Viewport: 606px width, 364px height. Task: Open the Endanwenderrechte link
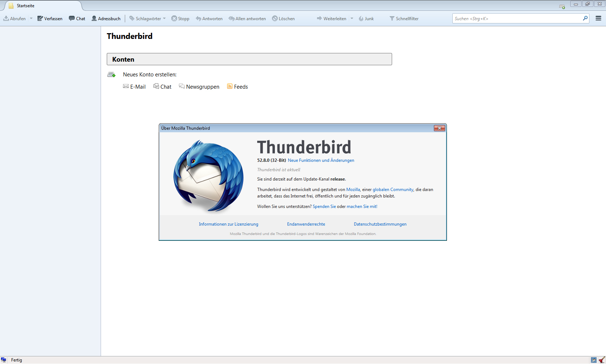coord(306,224)
